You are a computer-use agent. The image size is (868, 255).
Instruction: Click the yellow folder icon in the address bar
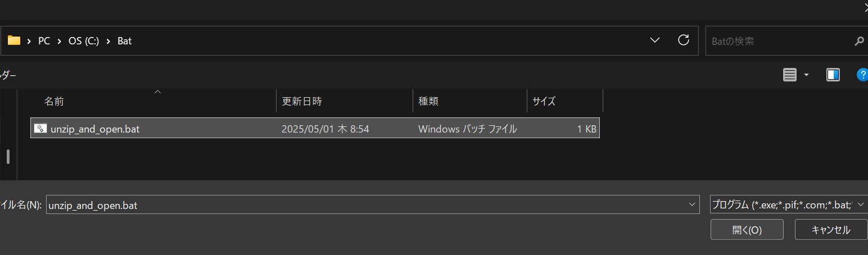point(14,40)
